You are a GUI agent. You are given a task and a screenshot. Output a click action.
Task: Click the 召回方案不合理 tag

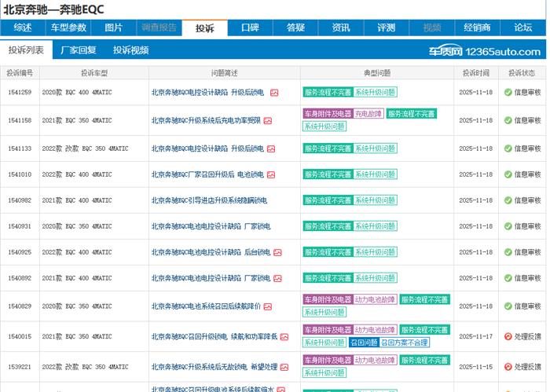(x=404, y=343)
